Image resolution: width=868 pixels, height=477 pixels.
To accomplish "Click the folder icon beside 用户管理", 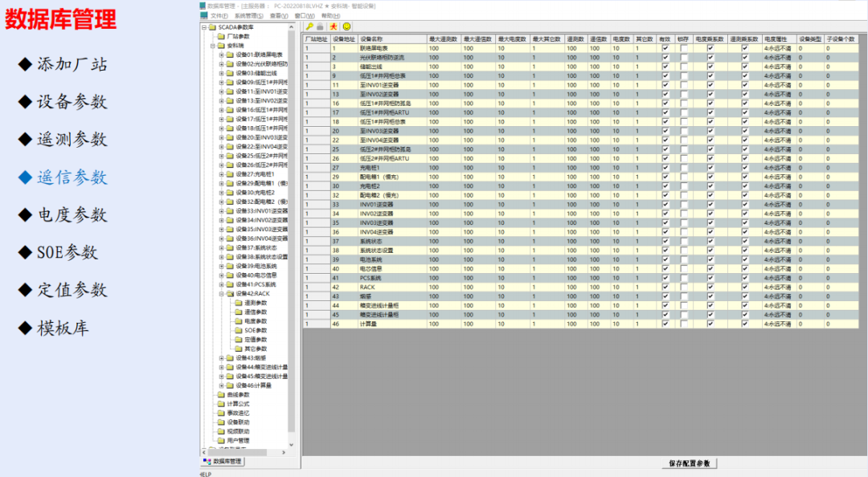I will tap(222, 441).
